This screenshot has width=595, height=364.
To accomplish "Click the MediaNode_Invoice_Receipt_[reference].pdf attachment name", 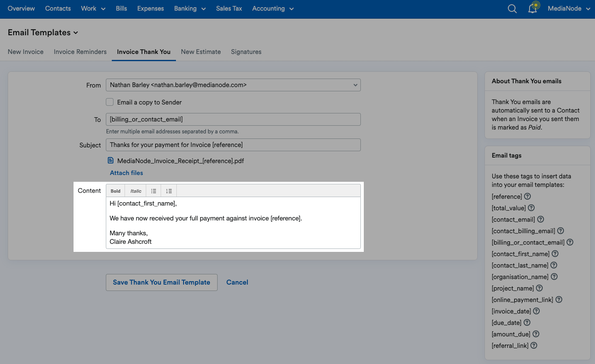I will (x=181, y=161).
